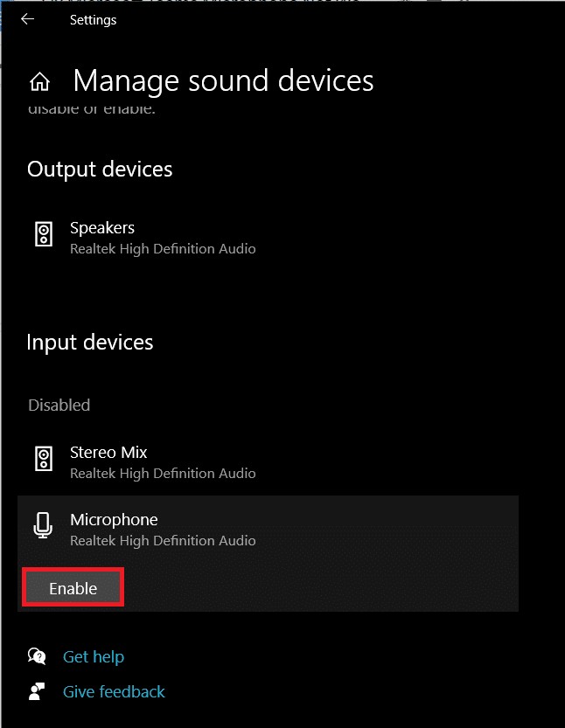Click the Settings title text
The height and width of the screenshot is (728, 565).
coord(93,19)
